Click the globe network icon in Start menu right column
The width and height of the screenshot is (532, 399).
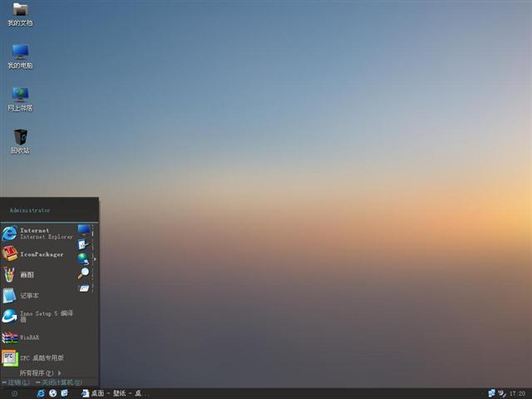pos(83,259)
